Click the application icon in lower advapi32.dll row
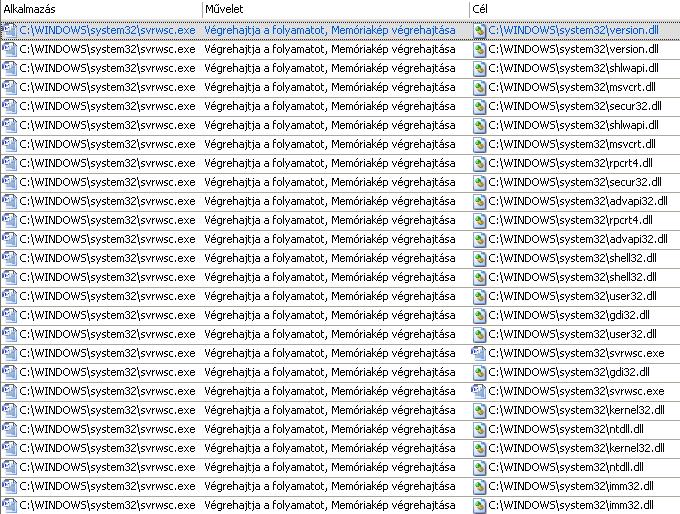 (x=9, y=239)
